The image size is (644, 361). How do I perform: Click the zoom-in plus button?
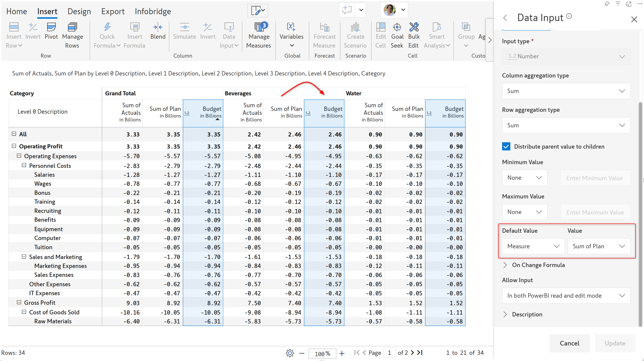click(x=342, y=353)
